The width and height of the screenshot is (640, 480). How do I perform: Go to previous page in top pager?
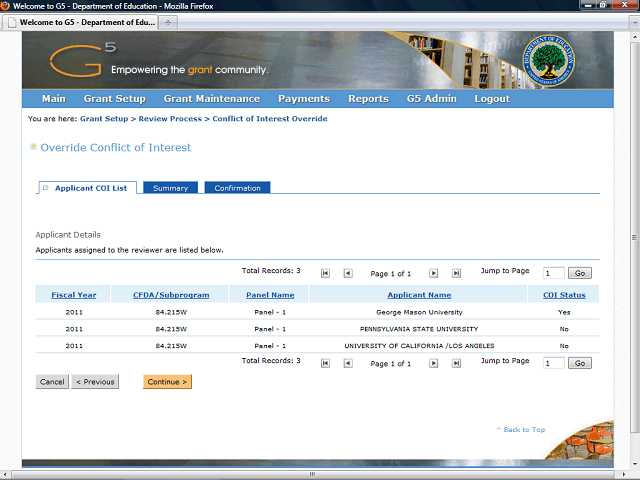[348, 273]
